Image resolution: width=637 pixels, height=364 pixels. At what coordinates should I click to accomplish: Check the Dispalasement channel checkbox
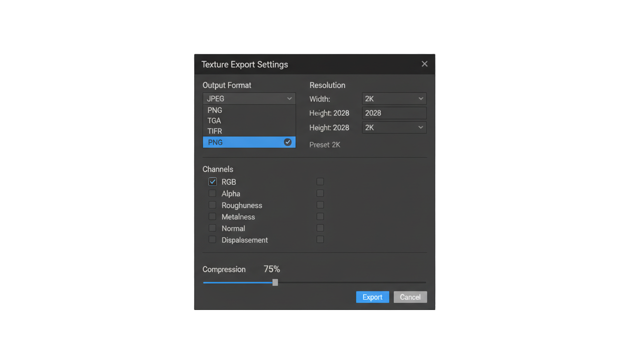point(212,240)
